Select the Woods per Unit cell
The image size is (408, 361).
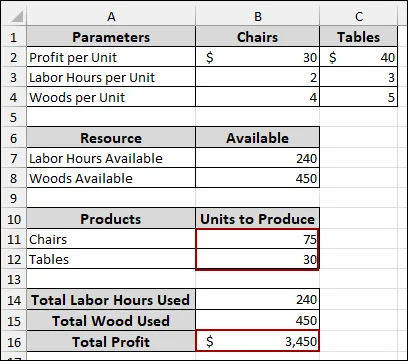click(111, 97)
